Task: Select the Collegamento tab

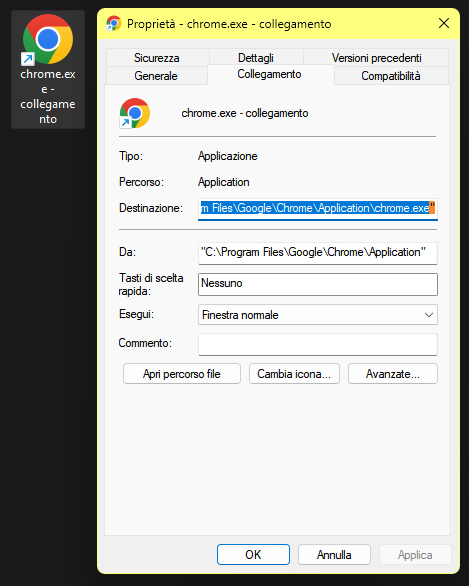Action: coord(269,74)
